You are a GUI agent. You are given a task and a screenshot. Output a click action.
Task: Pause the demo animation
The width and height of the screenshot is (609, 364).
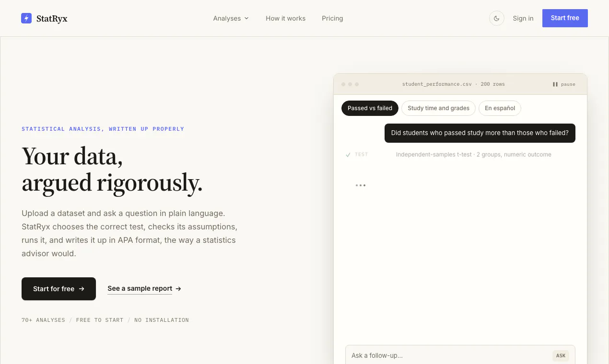coord(564,84)
